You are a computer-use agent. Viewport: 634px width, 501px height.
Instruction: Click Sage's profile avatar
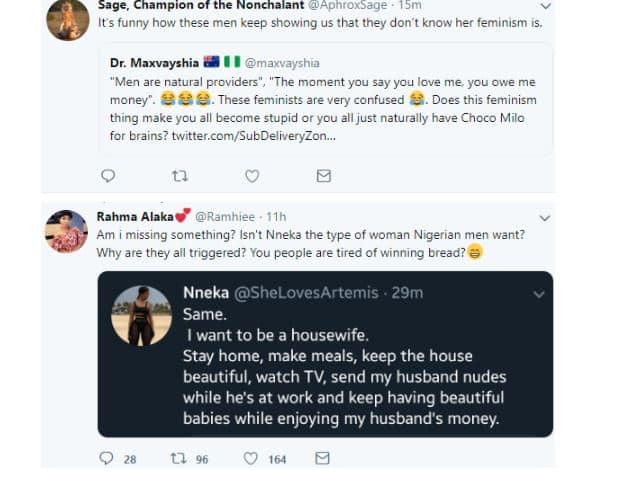click(x=68, y=18)
